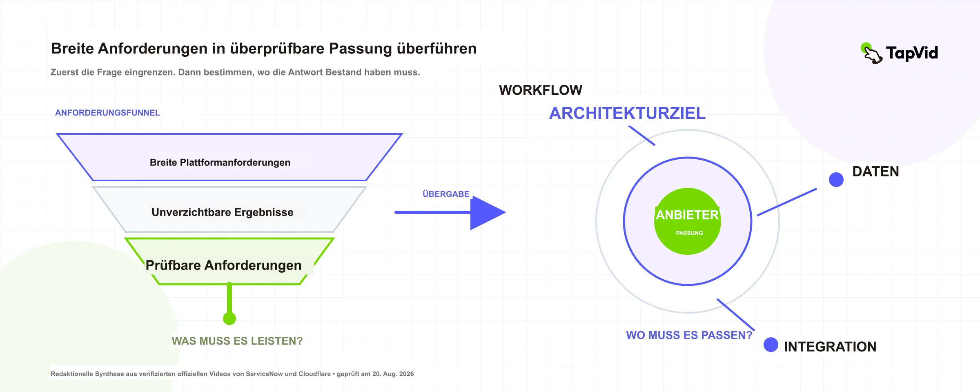Click the 'WAS MUSS ES LEISTEN?' caption
The image size is (980, 392).
pos(237,341)
